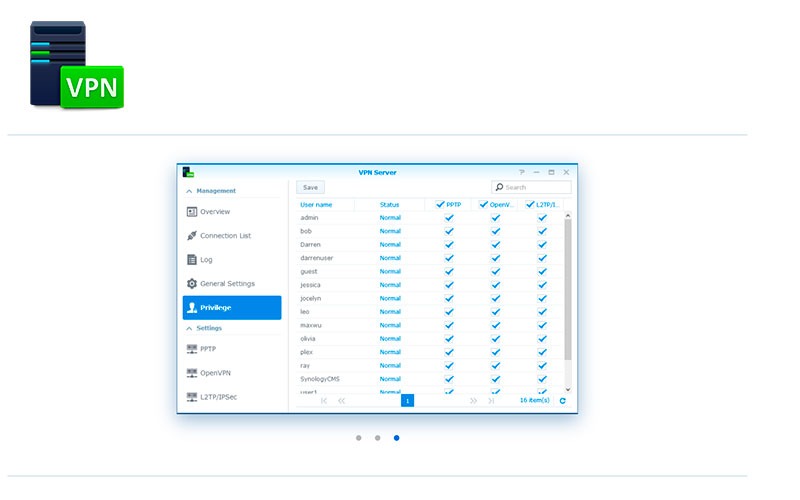Screen dimensions: 800x500
Task: Show second screenshot carousel dot
Action: (x=378, y=438)
